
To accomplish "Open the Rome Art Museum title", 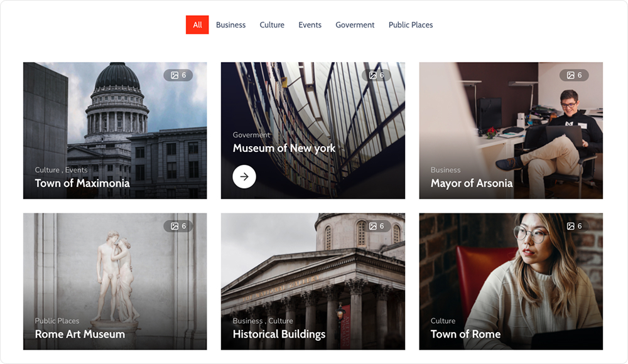I will [x=80, y=335].
